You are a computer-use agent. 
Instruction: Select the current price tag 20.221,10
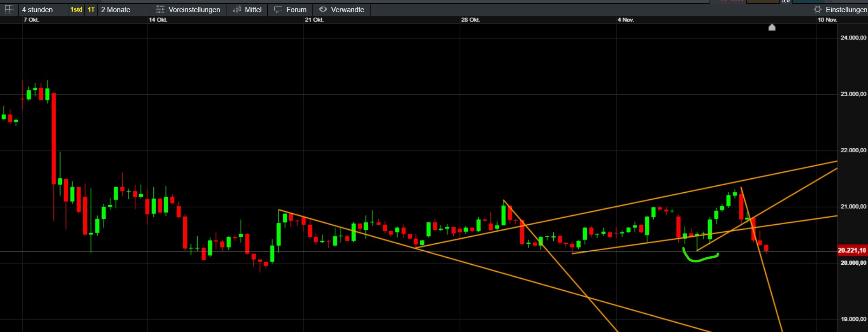pos(852,250)
